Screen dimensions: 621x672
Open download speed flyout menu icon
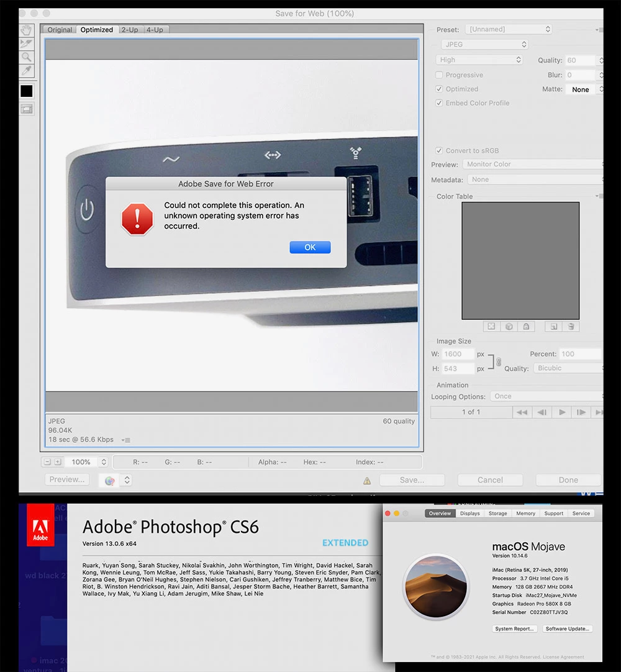tap(126, 440)
